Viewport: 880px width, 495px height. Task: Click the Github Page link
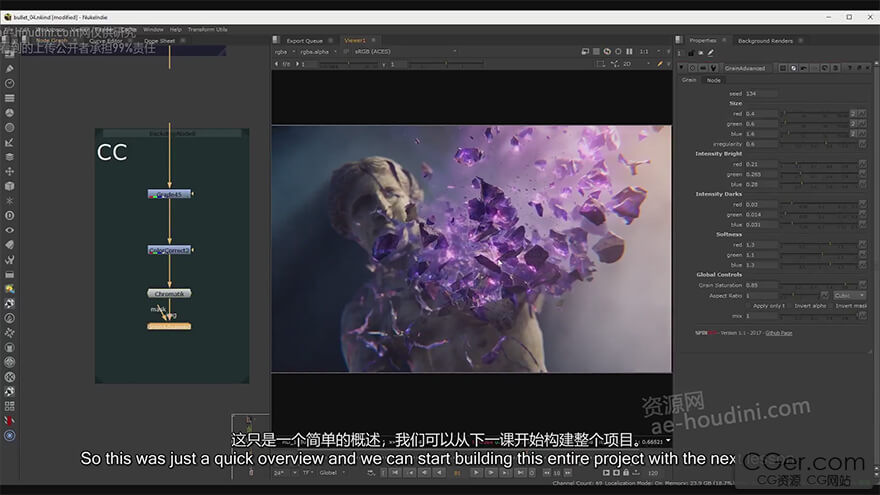coord(779,333)
